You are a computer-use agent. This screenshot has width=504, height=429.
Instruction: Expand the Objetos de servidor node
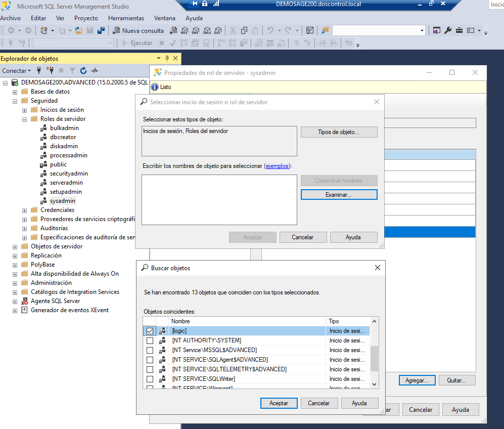point(15,247)
